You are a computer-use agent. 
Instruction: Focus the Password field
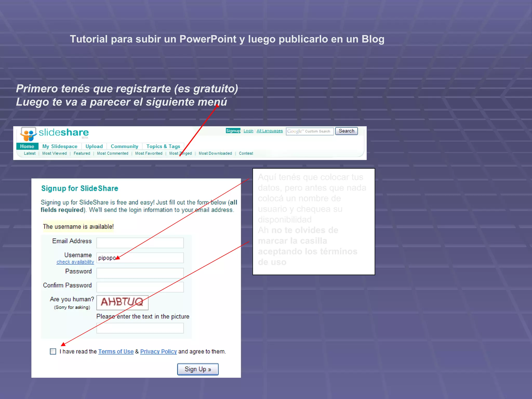tap(140, 273)
